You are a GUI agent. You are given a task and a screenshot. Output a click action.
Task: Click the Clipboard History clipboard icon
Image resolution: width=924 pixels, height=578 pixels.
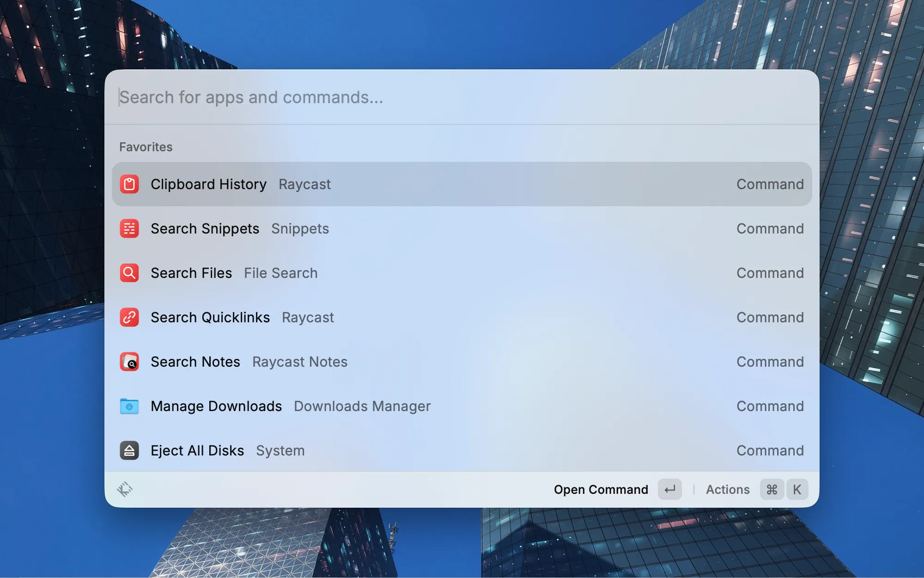click(129, 184)
